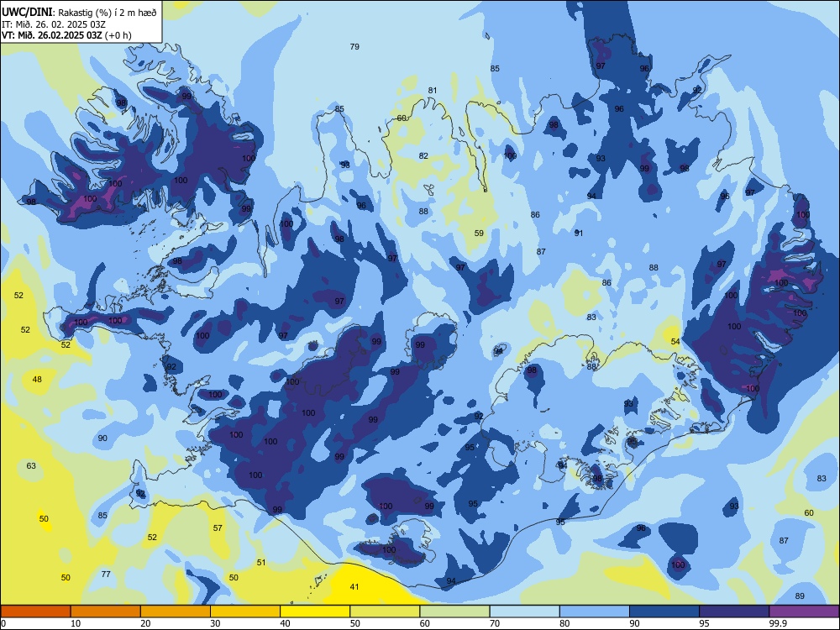Click the humidity value 48 on the map

tap(37, 380)
